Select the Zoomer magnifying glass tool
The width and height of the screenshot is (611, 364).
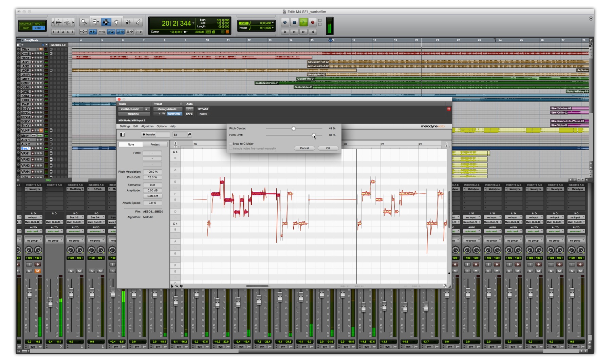[x=84, y=22]
